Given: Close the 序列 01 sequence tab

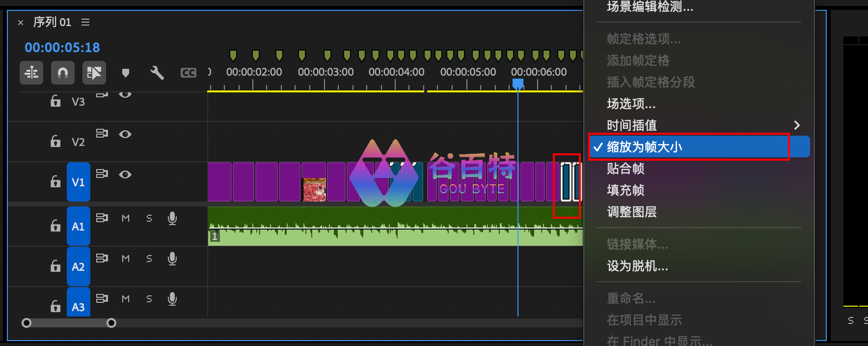Looking at the screenshot, I should [21, 23].
